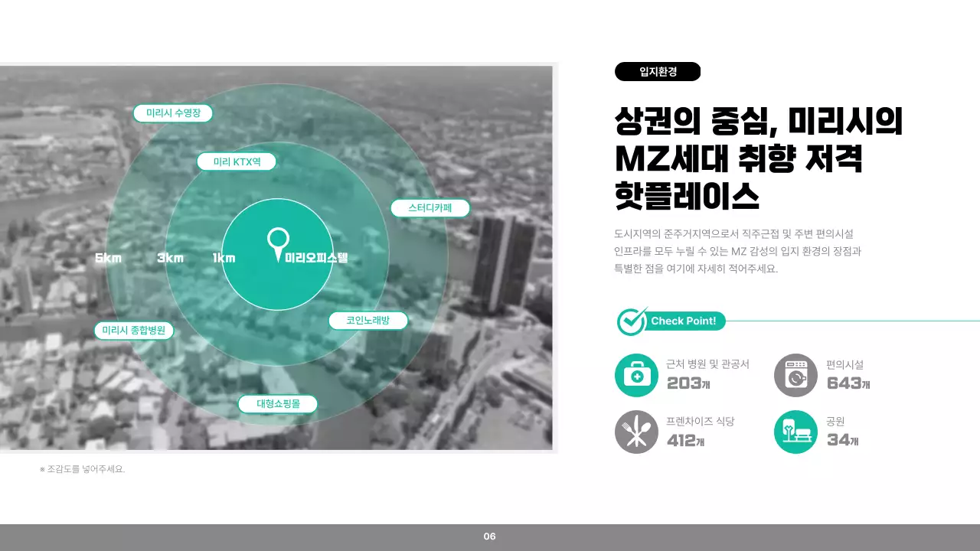The image size is (980, 551).
Task: Click the fork and knife restaurant icon
Action: pos(637,432)
